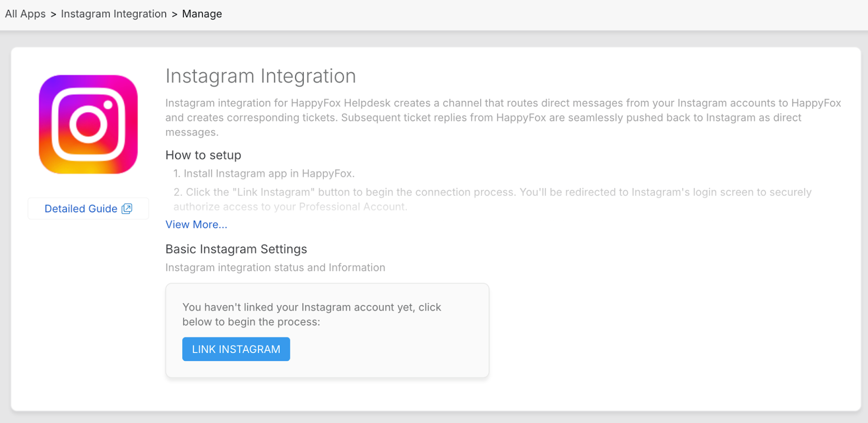868x423 pixels.
Task: Open Instagram Integration breadcrumb
Action: (x=114, y=14)
